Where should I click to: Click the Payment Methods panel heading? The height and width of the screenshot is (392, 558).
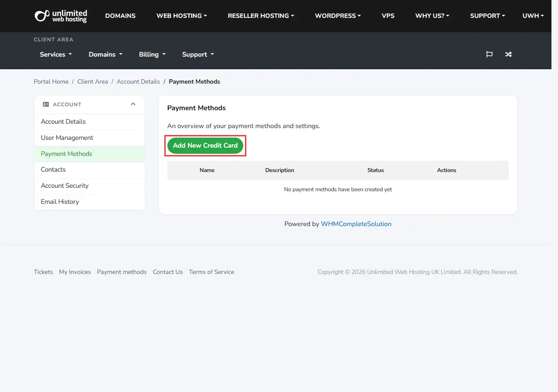pos(197,108)
